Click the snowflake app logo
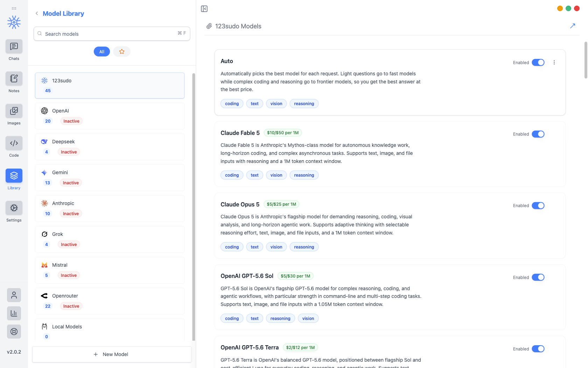 [x=14, y=22]
